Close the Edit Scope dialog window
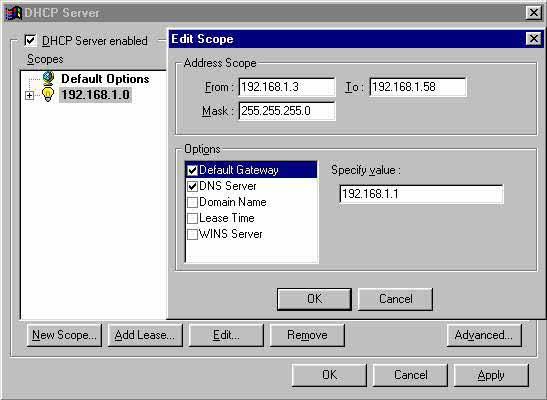547x400 pixels. (x=533, y=39)
